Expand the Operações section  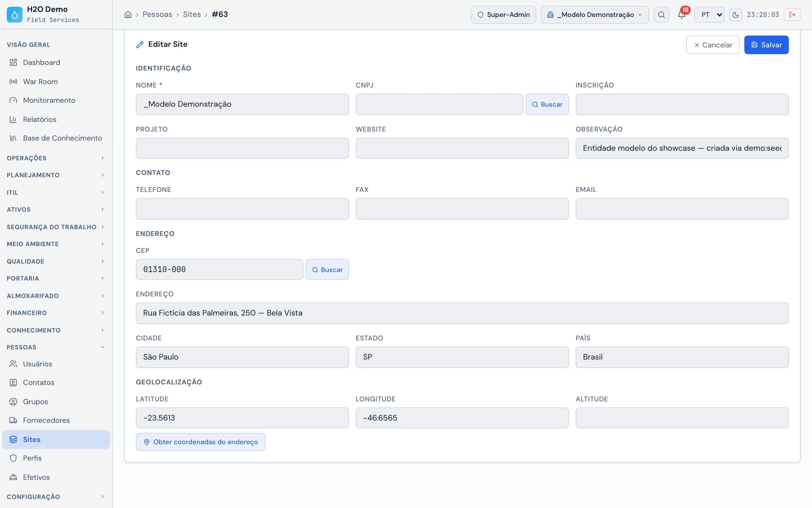(56, 158)
